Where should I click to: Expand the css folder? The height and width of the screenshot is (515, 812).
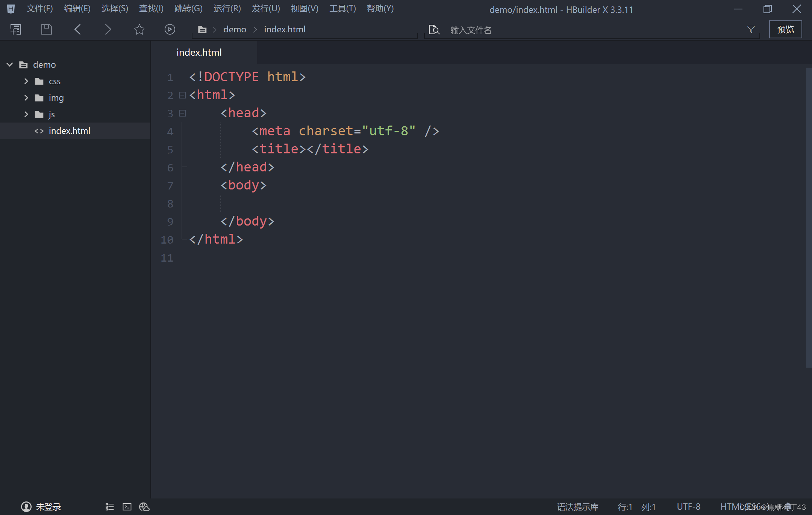(26, 81)
